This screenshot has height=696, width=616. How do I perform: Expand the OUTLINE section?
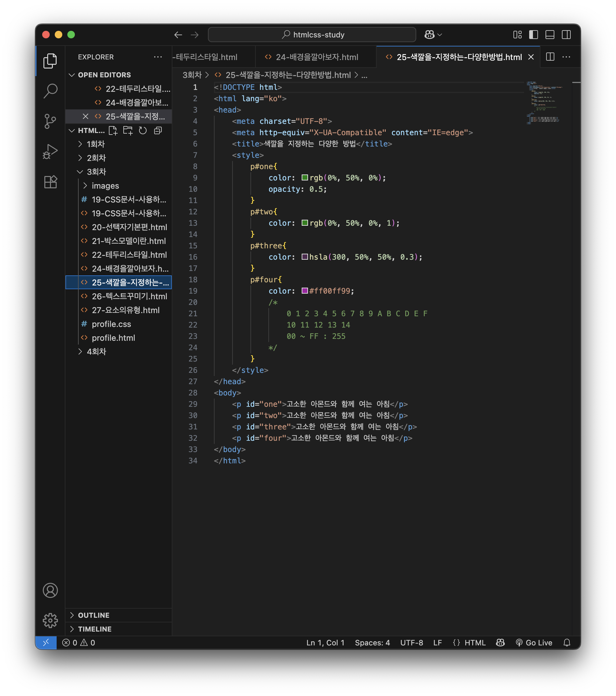coord(94,615)
